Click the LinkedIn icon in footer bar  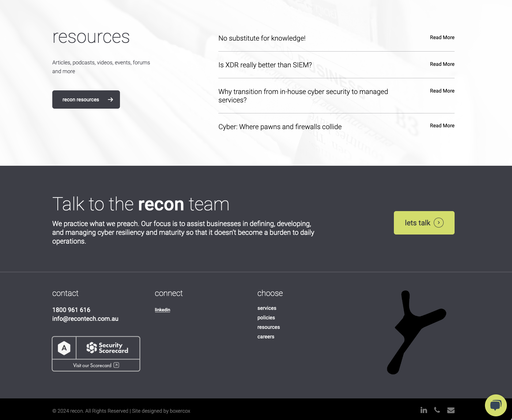point(423,410)
